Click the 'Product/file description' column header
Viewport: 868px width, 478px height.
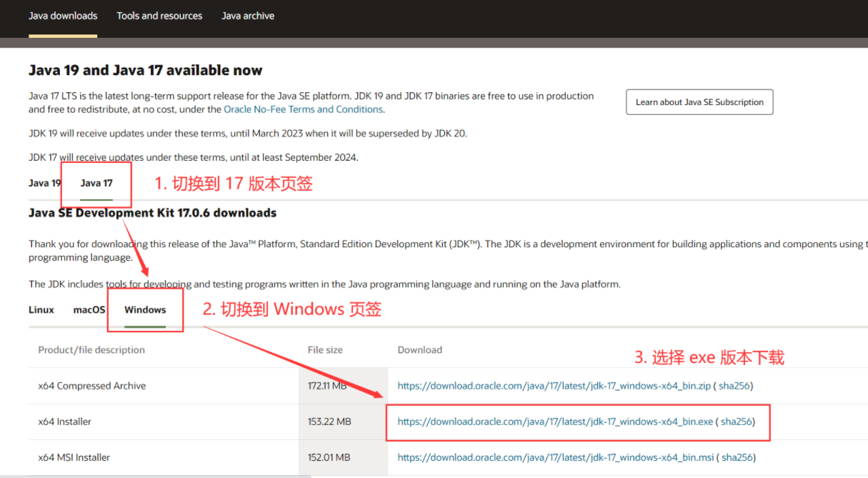click(91, 350)
